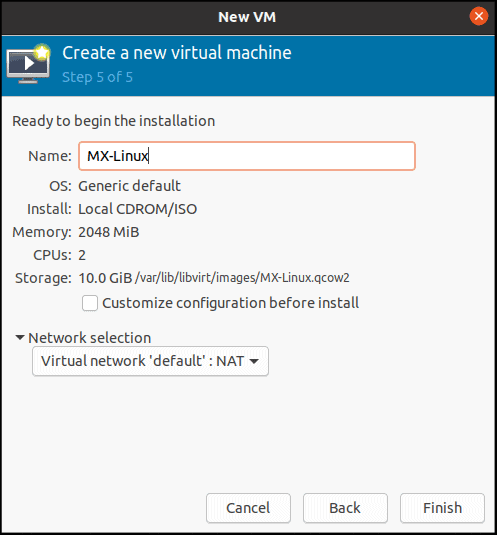Click the 2048 MiB memory value
Viewport: 497px width, 535px height.
tap(109, 232)
